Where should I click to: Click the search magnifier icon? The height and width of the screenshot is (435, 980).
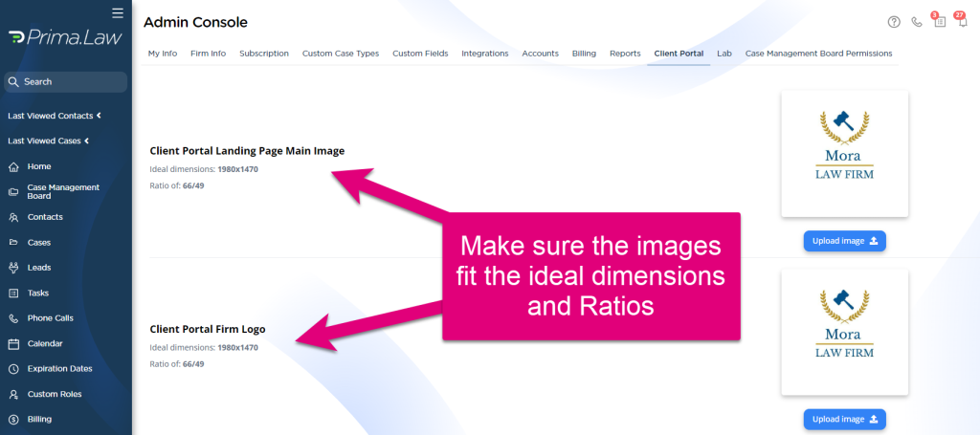click(14, 82)
